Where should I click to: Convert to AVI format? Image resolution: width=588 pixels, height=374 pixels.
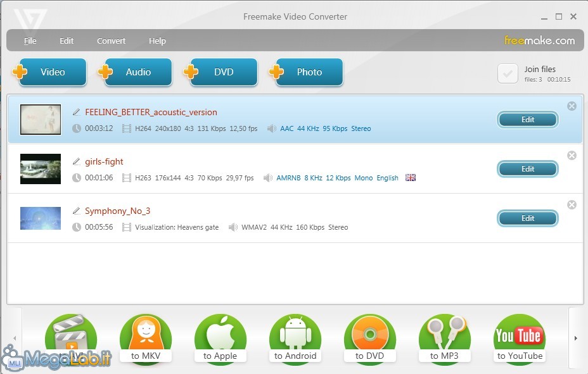coord(71,339)
